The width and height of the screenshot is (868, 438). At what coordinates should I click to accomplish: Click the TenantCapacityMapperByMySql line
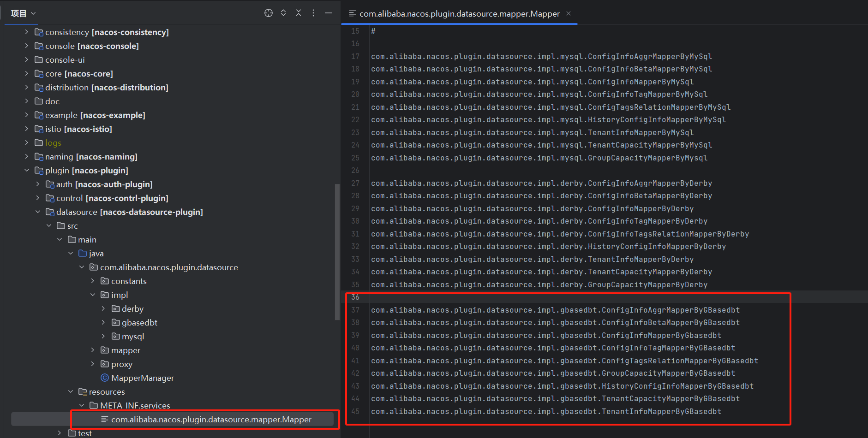pyautogui.click(x=542, y=145)
